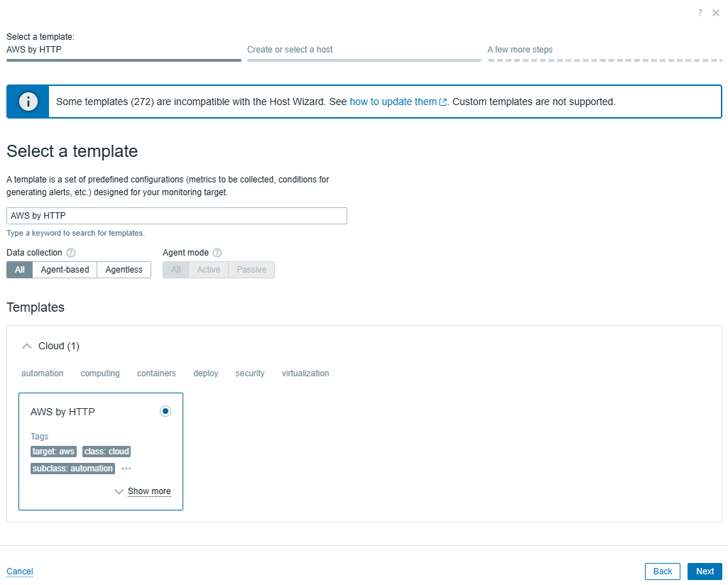
Task: Select 'Agent-based' data collection
Action: click(65, 270)
